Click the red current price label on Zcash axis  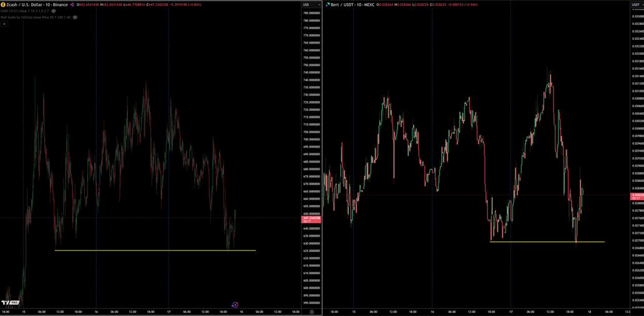pyautogui.click(x=311, y=219)
